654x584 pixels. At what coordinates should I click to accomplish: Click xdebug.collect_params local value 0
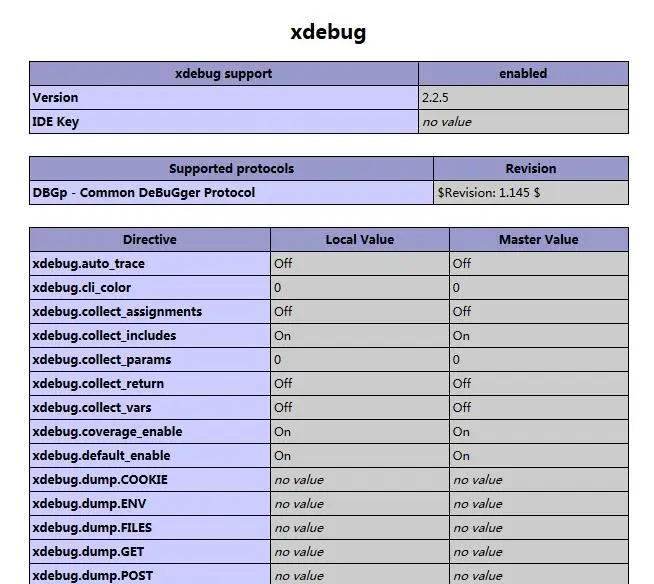tap(360, 360)
